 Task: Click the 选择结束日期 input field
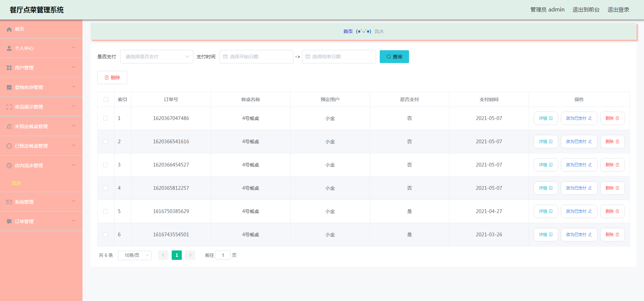pos(339,57)
